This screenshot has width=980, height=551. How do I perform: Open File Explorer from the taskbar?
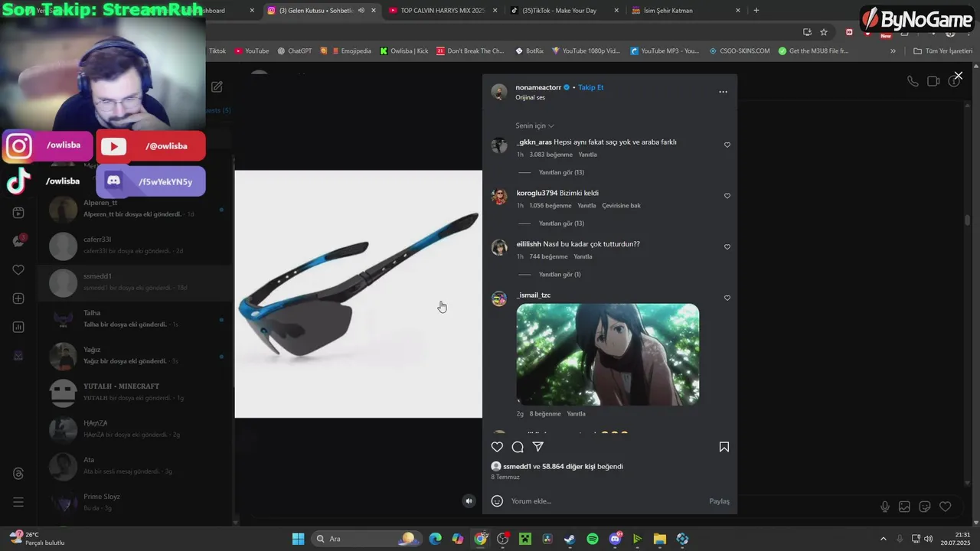pyautogui.click(x=660, y=539)
